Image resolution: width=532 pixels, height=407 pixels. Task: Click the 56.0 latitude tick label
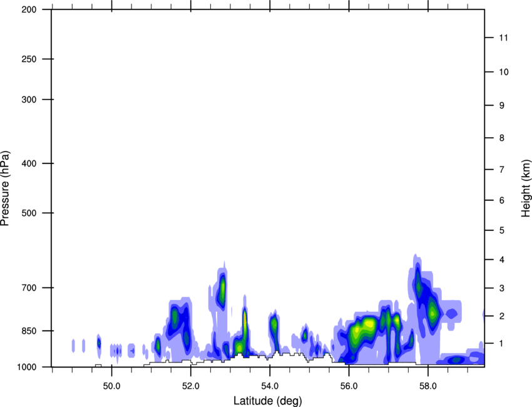click(349, 386)
